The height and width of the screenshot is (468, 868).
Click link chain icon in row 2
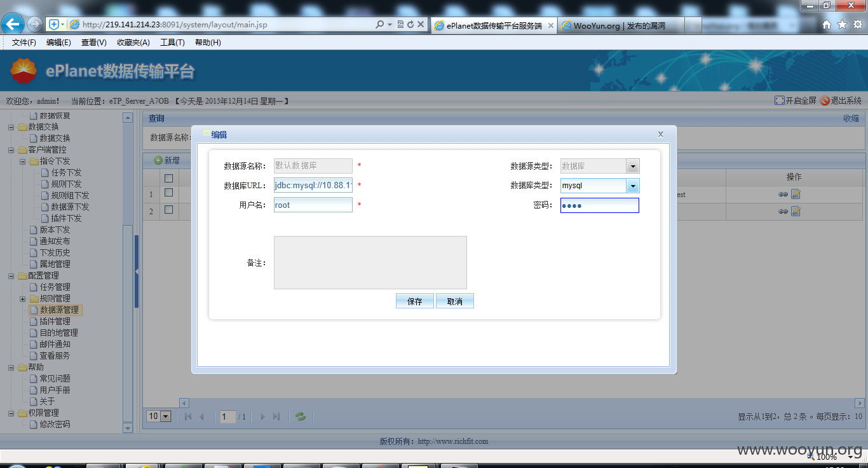click(783, 211)
